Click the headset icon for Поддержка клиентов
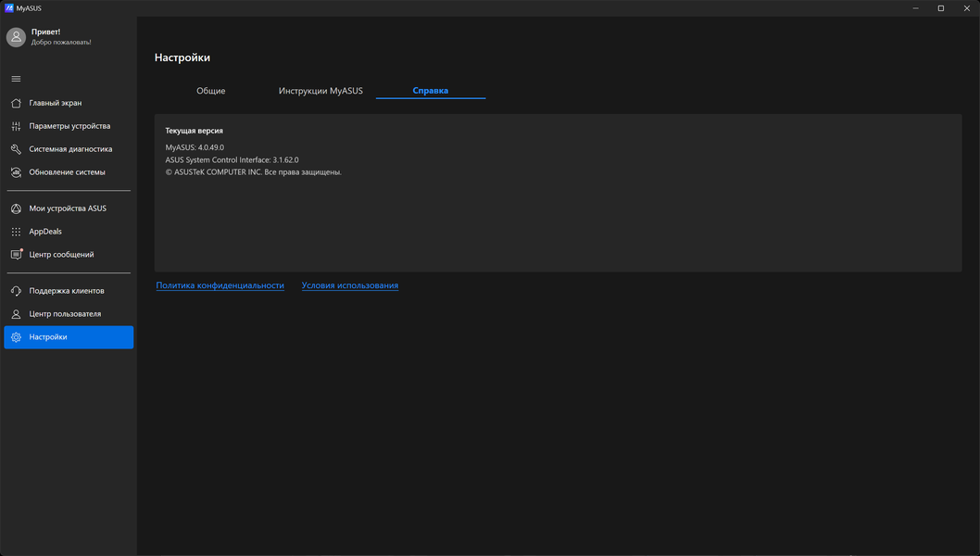The image size is (980, 556). click(x=17, y=291)
